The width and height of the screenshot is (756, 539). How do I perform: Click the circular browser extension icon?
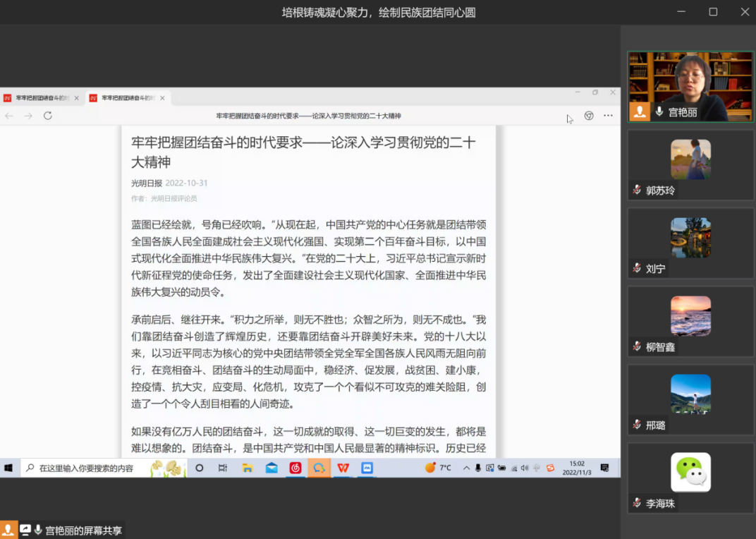pos(589,116)
